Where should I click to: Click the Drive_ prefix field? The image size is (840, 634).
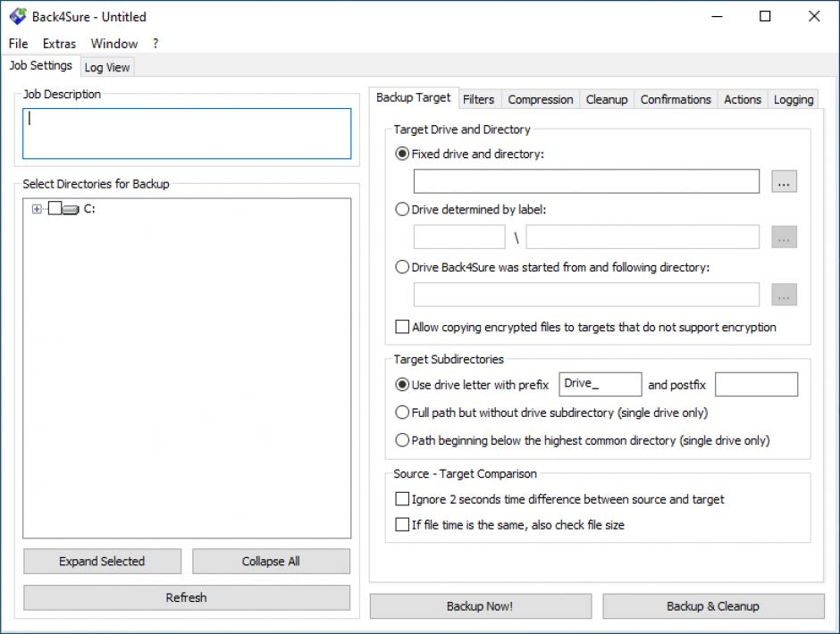600,385
